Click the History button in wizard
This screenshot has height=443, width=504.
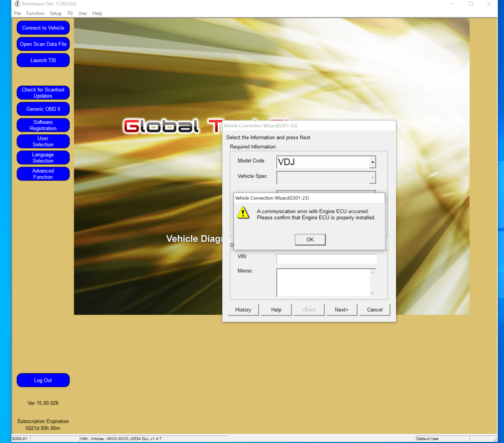tap(243, 310)
